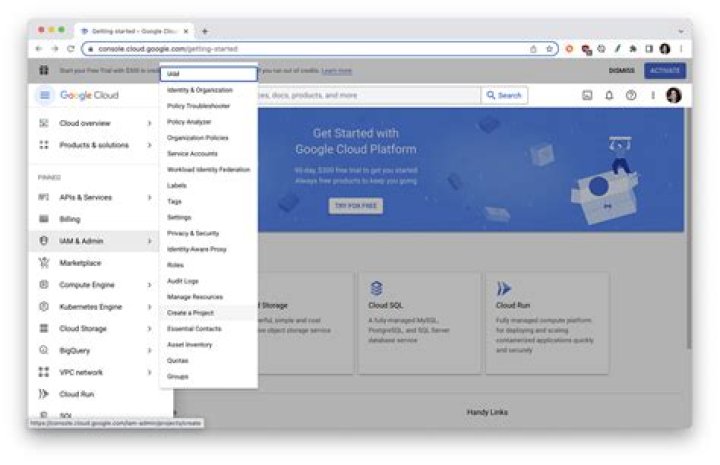Viewport: 720px width, 465px height.
Task: Click the Cloud Run card icon
Action: [504, 288]
